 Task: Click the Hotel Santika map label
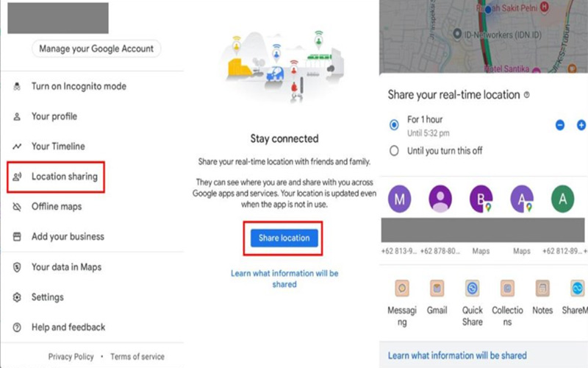point(506,68)
